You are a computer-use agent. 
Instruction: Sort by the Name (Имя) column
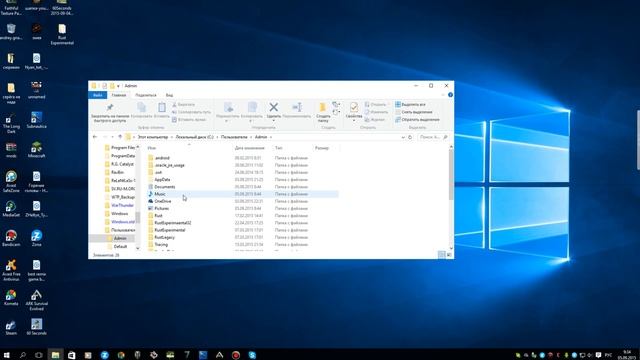point(152,148)
